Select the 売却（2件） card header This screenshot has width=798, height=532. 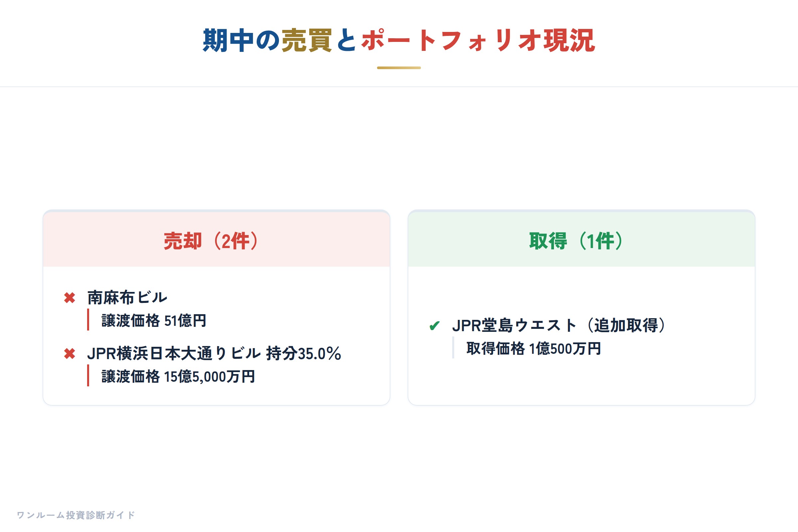pos(216,239)
